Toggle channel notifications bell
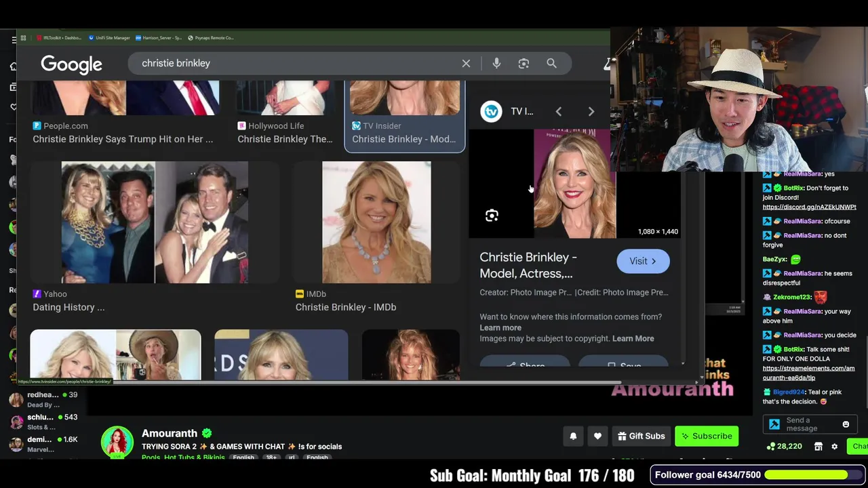 573,436
